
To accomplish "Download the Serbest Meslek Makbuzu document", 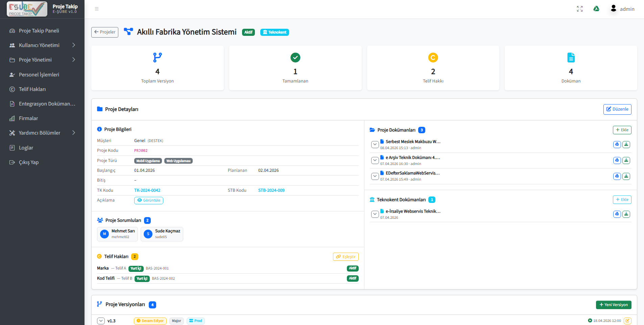I will pos(626,144).
